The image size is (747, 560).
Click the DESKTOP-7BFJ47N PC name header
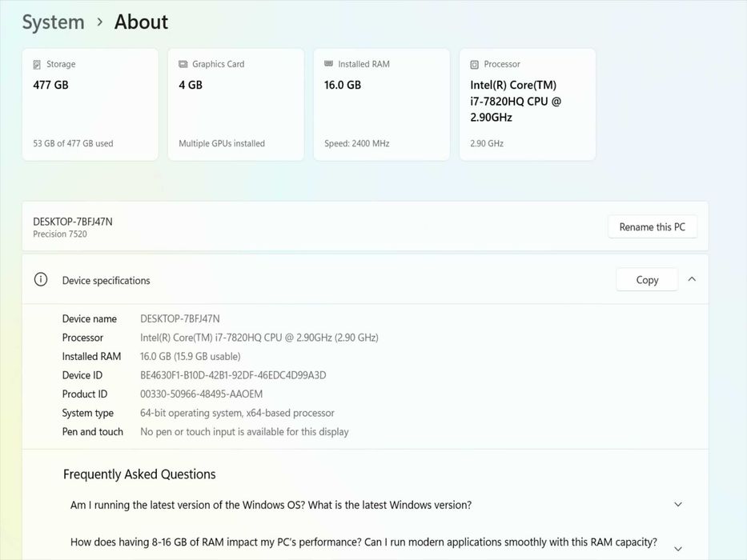click(x=73, y=222)
